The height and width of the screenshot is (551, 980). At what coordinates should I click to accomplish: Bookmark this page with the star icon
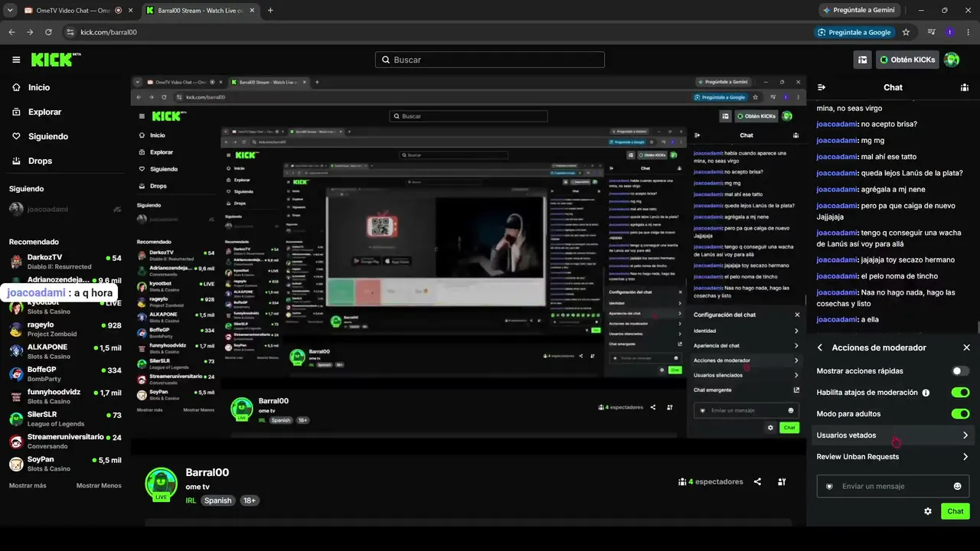906,32
